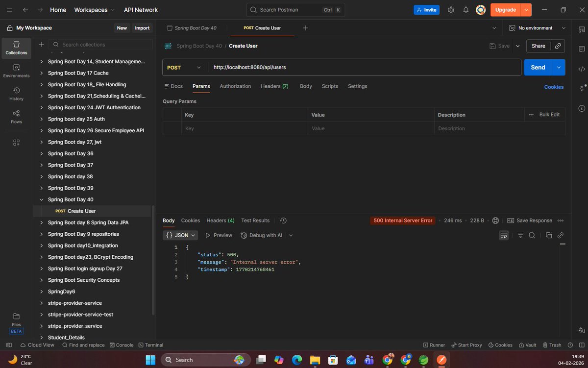Open the notifications bell
Image resolution: width=588 pixels, height=368 pixels.
tap(466, 10)
